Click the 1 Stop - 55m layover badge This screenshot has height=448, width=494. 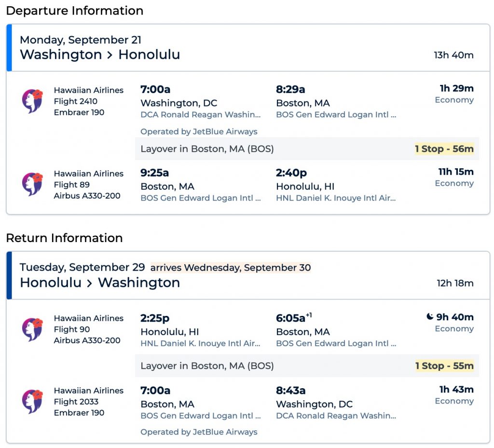pos(444,366)
